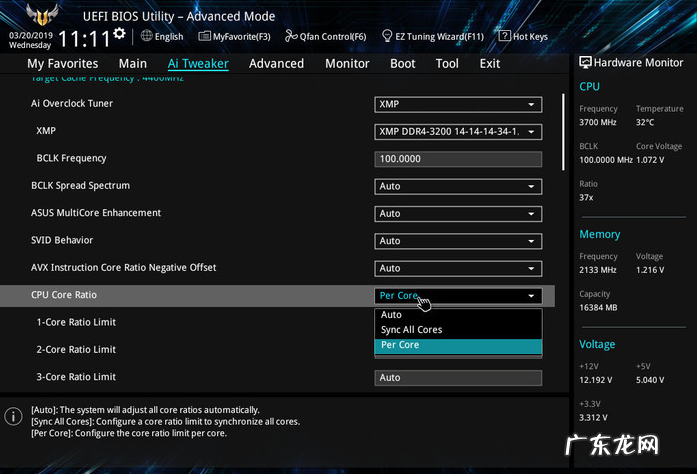
Task: Click the info icon in help area
Action: coord(14,416)
